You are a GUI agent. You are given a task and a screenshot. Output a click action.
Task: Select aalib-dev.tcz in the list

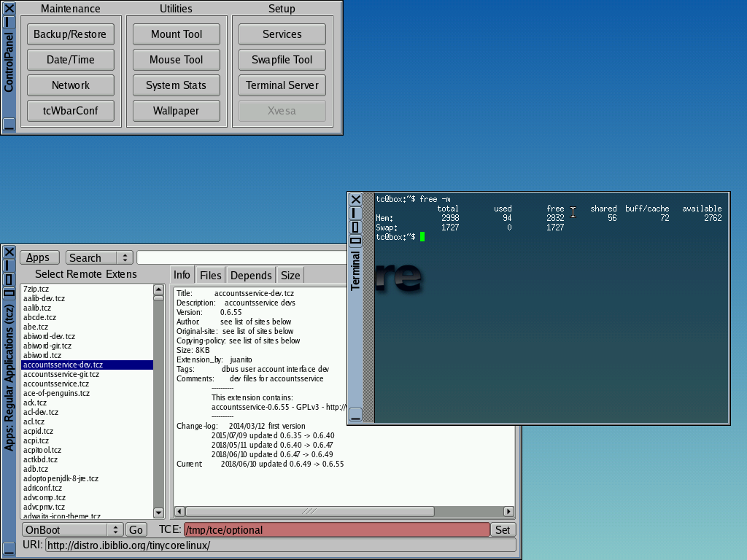87,298
